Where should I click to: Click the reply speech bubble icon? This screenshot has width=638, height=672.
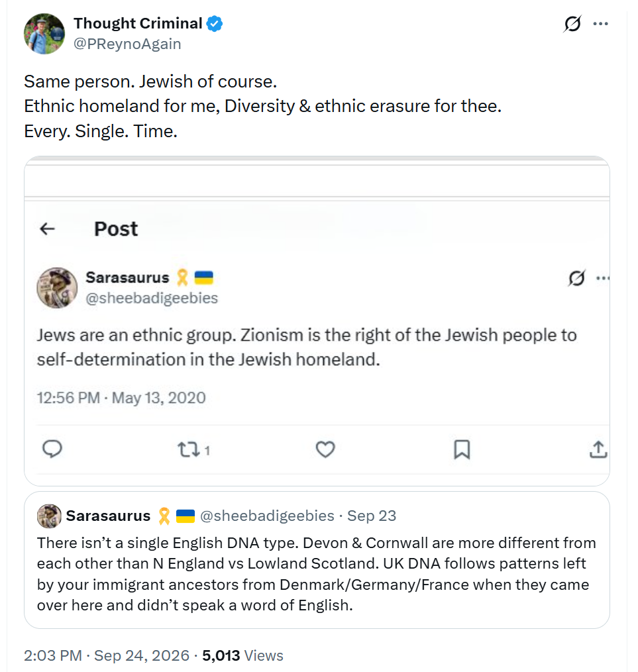click(x=52, y=449)
